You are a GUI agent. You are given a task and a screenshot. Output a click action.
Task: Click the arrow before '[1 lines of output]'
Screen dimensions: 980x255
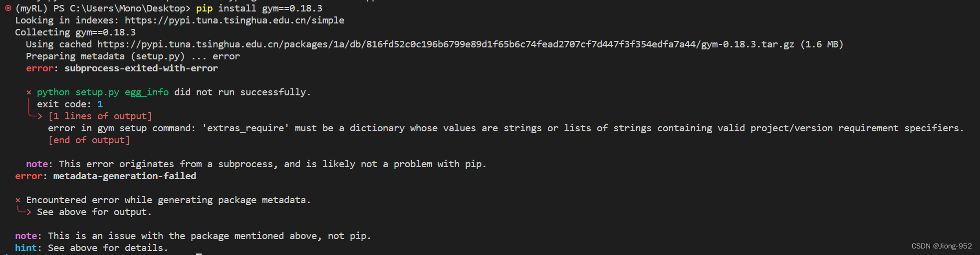35,116
